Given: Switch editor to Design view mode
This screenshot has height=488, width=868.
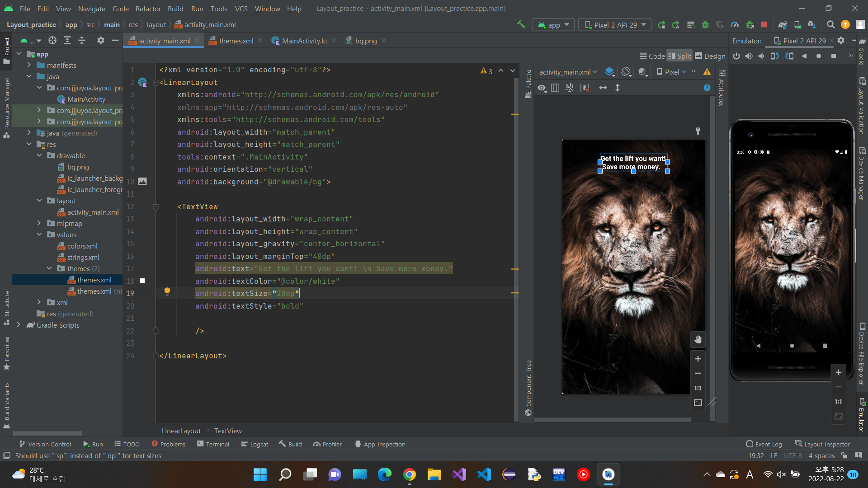Looking at the screenshot, I should coord(710,56).
